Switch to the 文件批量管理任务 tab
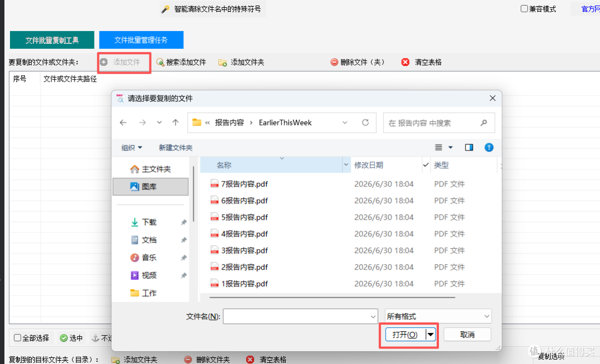600x364 pixels. [141, 40]
